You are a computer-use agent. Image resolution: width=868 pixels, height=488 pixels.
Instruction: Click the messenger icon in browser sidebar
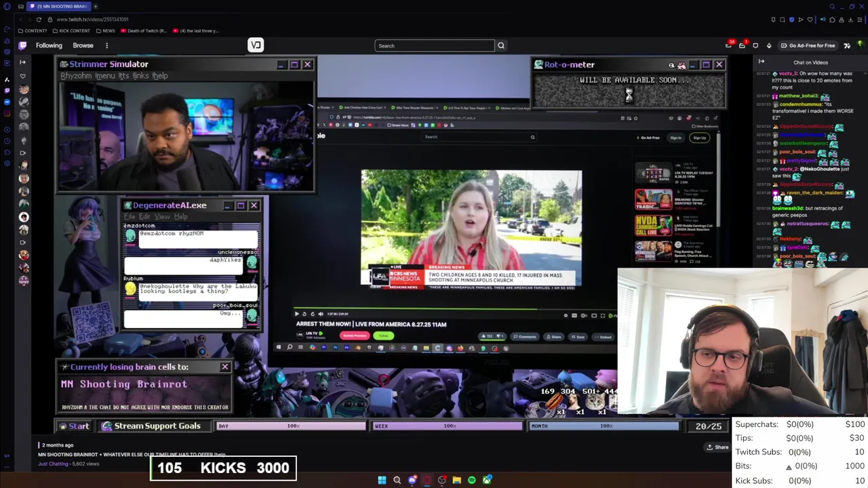pos(7,102)
